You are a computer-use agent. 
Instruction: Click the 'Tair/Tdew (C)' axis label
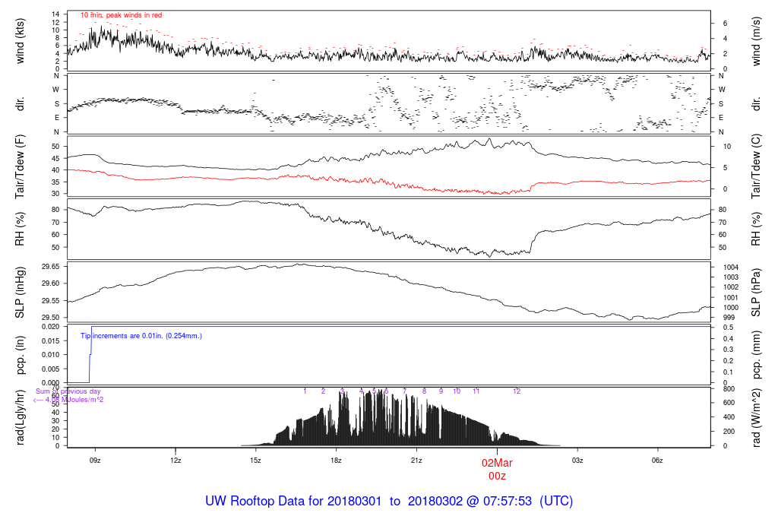(756, 166)
